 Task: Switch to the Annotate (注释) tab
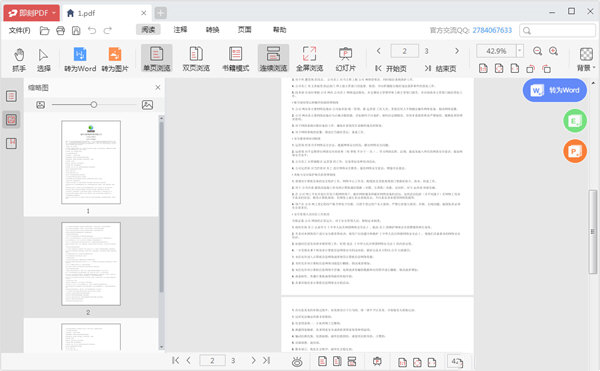[180, 29]
